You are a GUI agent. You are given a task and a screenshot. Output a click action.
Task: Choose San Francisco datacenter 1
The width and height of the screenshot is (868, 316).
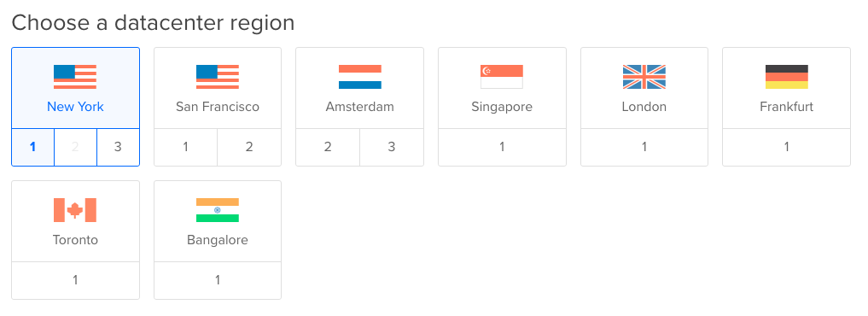tap(185, 147)
